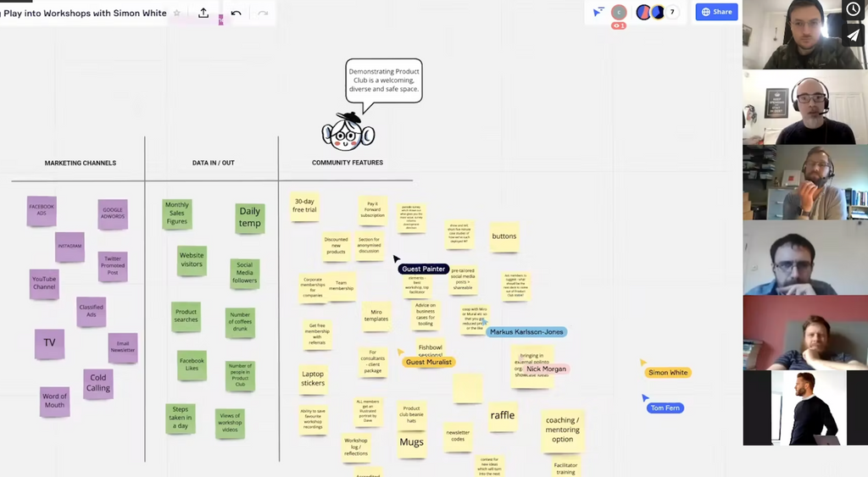Select the purple 'TV' sticky note
Viewport: 868px width, 477px height.
[49, 343]
